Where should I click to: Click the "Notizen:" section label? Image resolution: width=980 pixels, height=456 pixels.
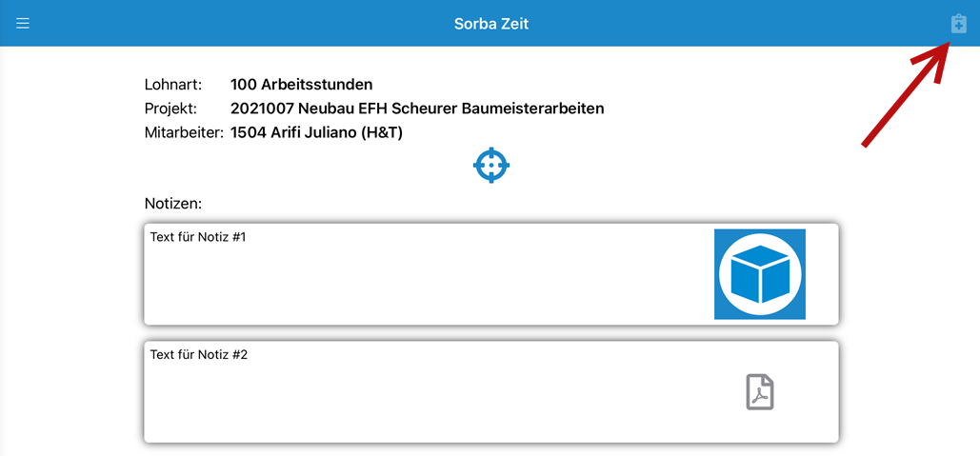click(173, 204)
